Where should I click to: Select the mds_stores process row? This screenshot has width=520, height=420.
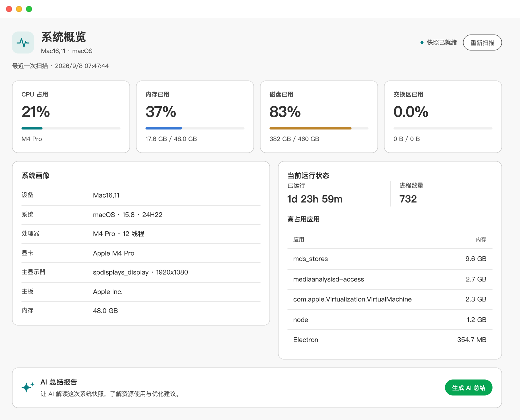coord(390,259)
